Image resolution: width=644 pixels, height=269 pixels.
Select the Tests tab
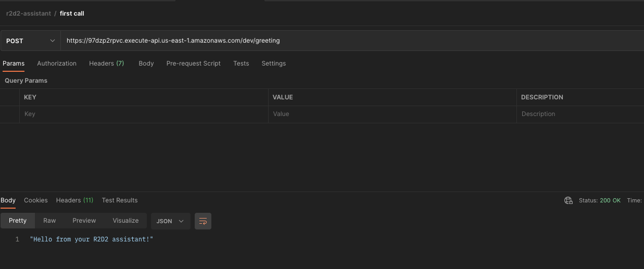(241, 63)
